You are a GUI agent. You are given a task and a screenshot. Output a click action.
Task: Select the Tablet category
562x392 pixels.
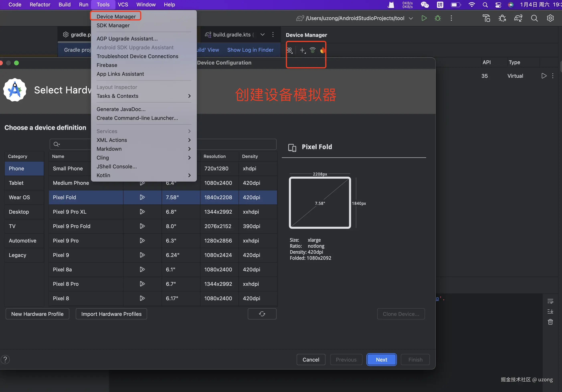[16, 183]
